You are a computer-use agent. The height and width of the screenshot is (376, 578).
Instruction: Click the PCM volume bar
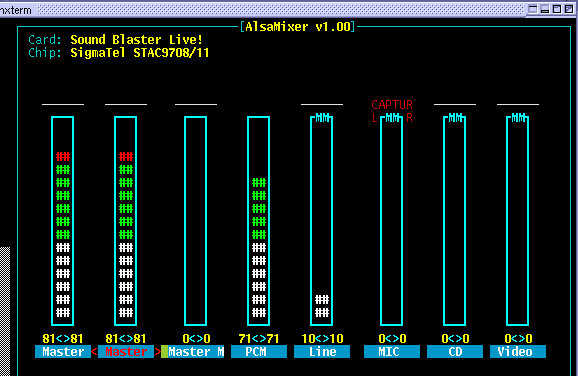pos(258,221)
